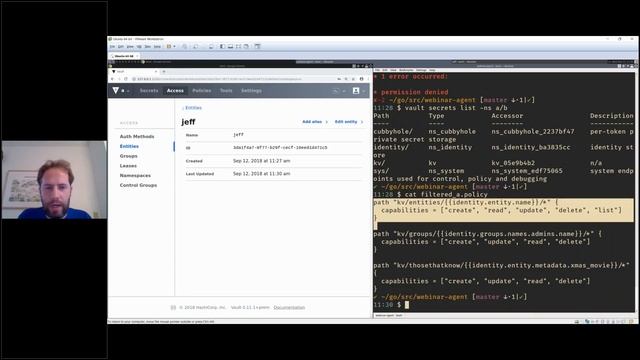Viewport: 640px width, 360px height.
Task: Click the Vault logo in the navbar
Action: tap(116, 90)
